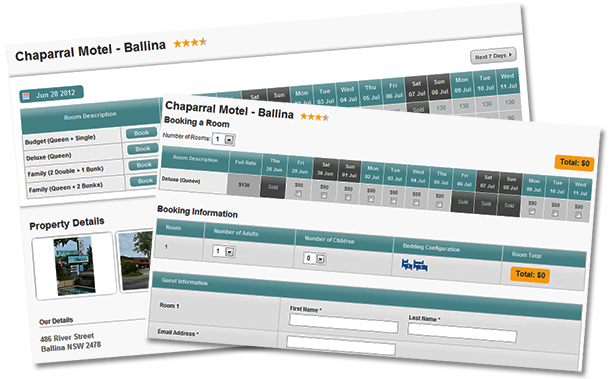
Task: Click the Last Name input field
Action: [x=462, y=333]
